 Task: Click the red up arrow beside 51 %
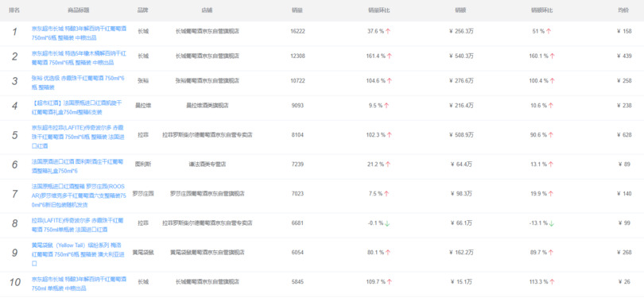pyautogui.click(x=549, y=31)
